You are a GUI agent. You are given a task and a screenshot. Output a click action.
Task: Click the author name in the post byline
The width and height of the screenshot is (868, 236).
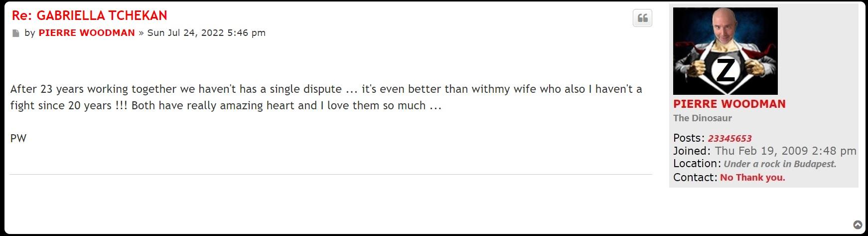87,33
